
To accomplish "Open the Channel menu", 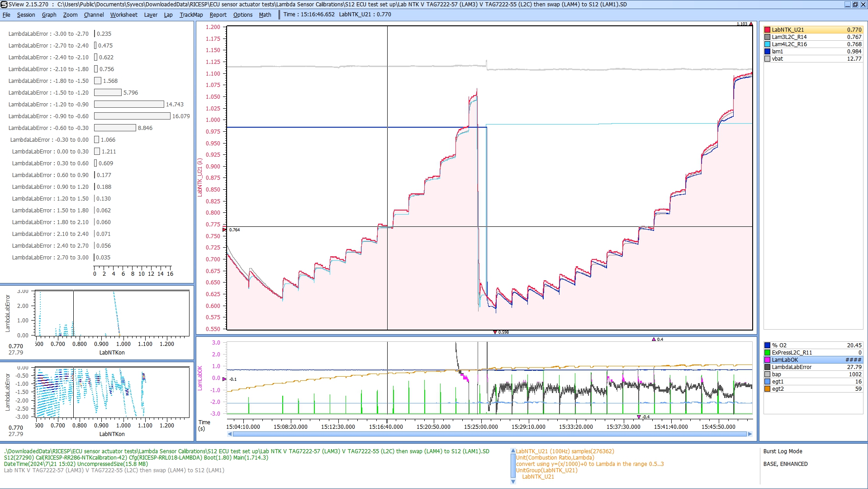I will 94,14.
